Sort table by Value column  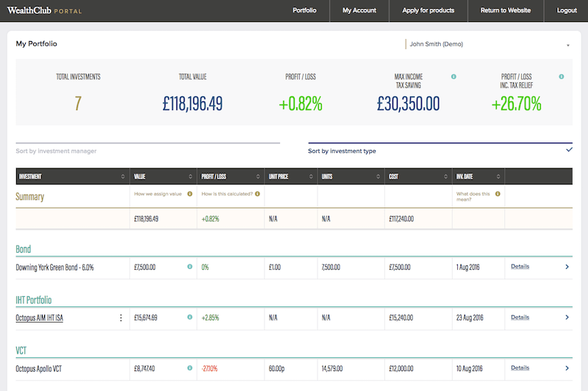190,176
